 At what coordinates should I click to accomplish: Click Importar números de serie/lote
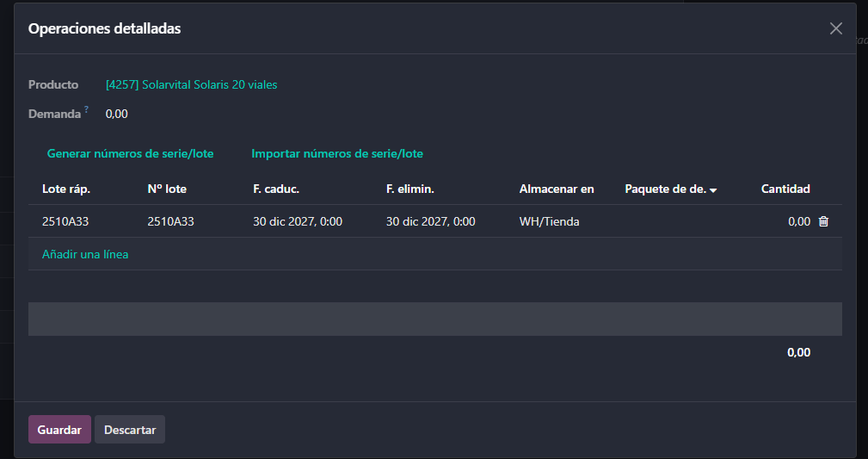(337, 153)
